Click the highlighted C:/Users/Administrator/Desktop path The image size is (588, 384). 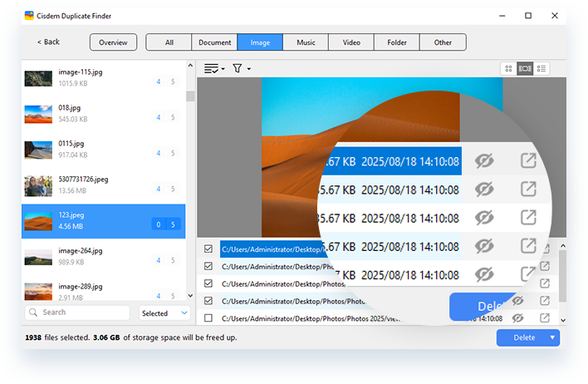(272, 249)
